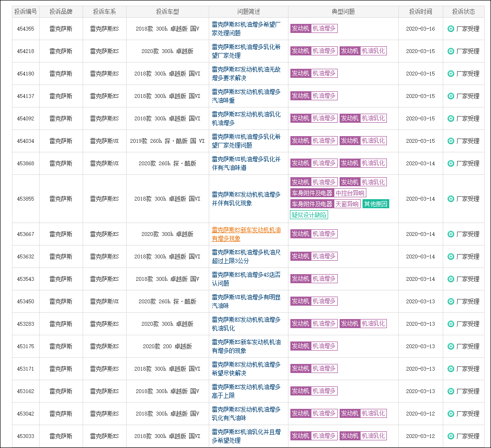Click 机油增多 tag in row 454355
The height and width of the screenshot is (448, 491).
tap(324, 29)
